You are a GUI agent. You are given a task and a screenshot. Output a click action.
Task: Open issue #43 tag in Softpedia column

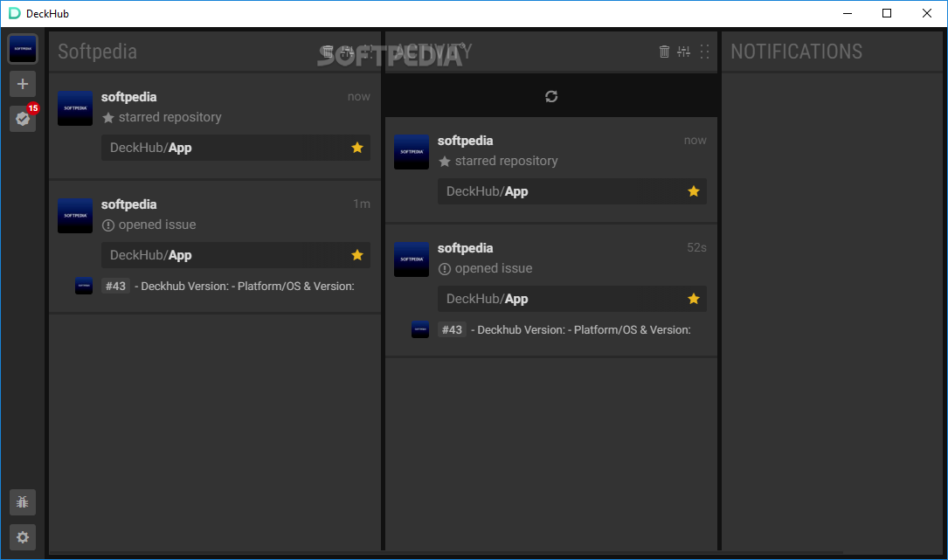115,286
